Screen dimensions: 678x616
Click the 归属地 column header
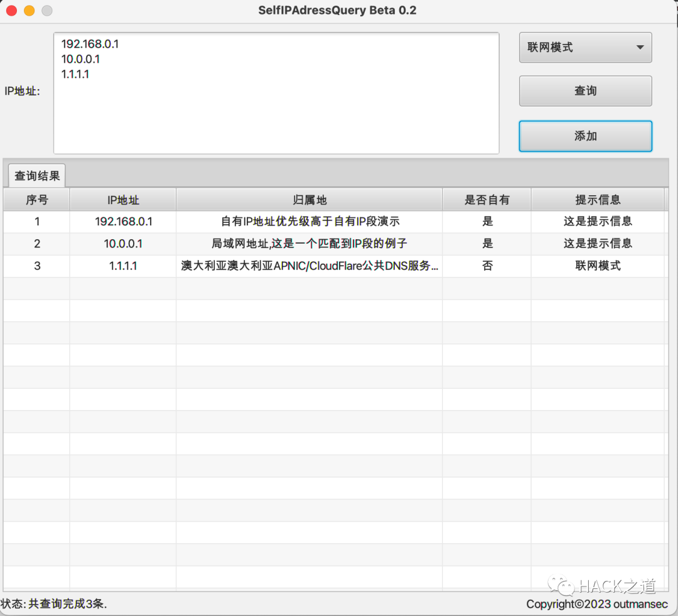[309, 199]
